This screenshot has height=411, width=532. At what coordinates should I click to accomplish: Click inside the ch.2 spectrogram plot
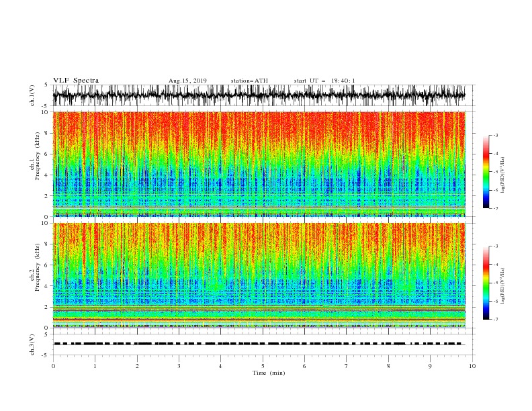[x=259, y=275]
